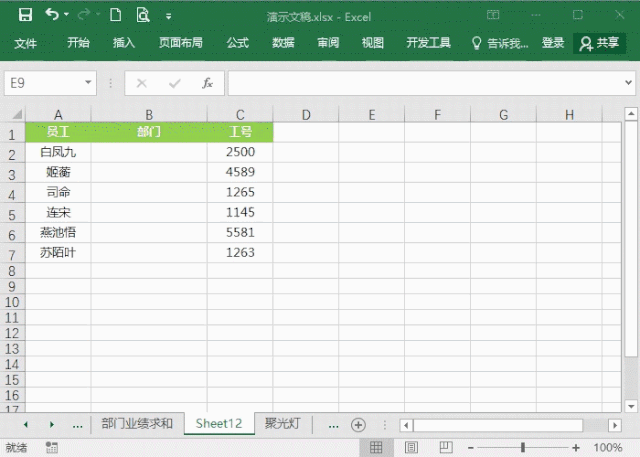Switch to Page Layout view icon
The image size is (640, 457).
[411, 447]
